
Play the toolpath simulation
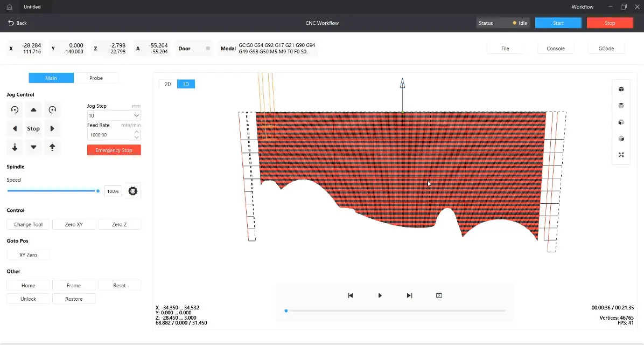pos(380,295)
